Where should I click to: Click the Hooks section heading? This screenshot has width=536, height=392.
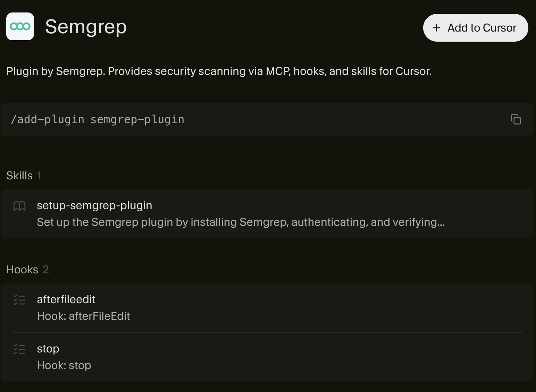point(22,270)
